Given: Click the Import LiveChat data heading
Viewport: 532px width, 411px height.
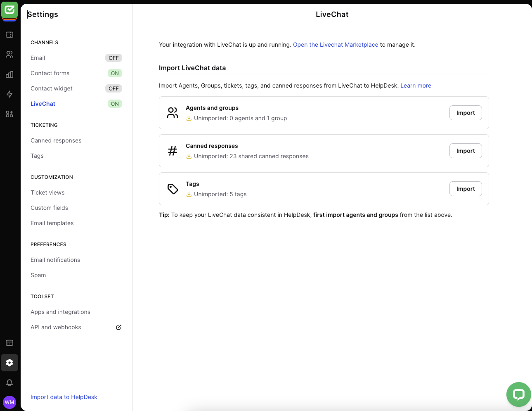Looking at the screenshot, I should click(x=192, y=68).
